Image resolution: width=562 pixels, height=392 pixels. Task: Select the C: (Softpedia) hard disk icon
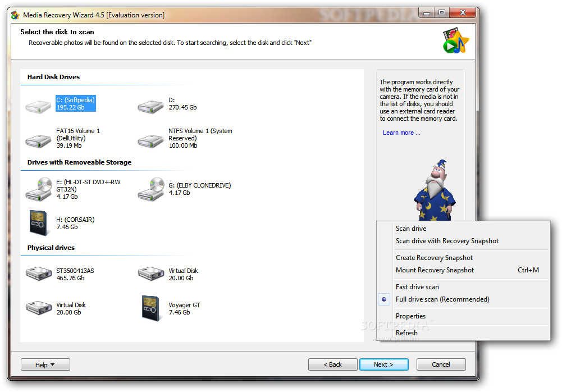tap(38, 107)
